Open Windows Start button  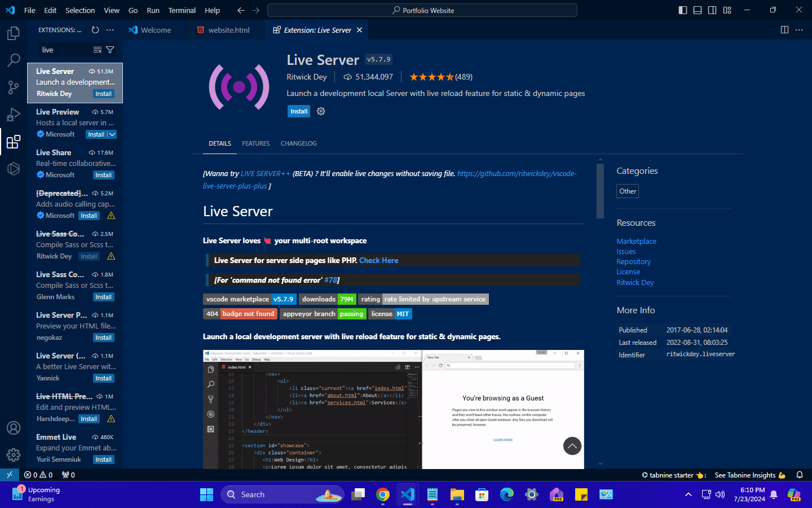tap(206, 494)
